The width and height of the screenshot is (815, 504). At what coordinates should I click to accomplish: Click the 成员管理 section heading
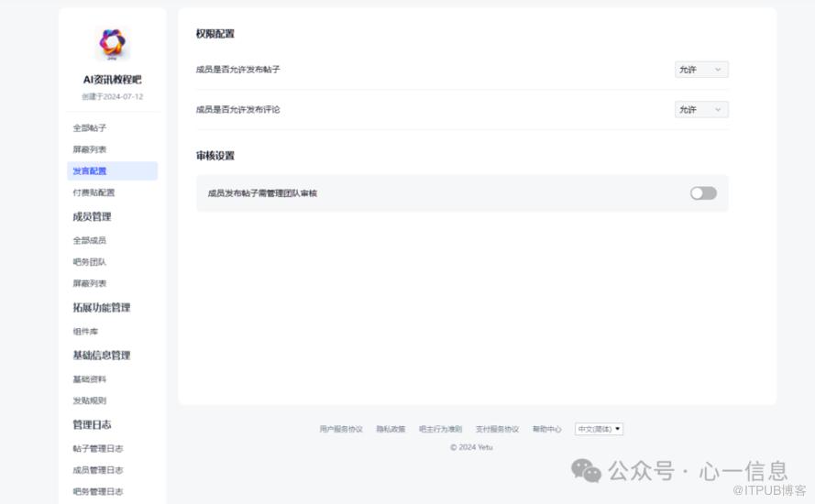click(92, 216)
